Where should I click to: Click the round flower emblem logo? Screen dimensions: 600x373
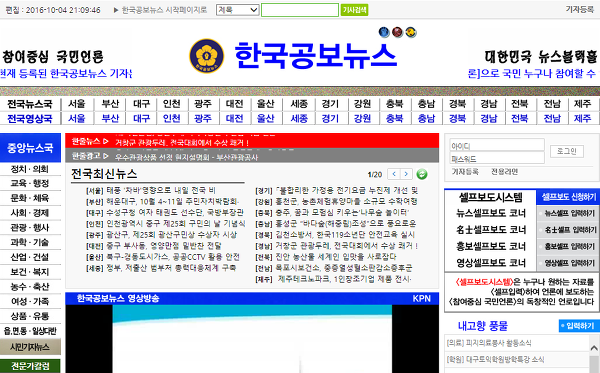coord(207,56)
